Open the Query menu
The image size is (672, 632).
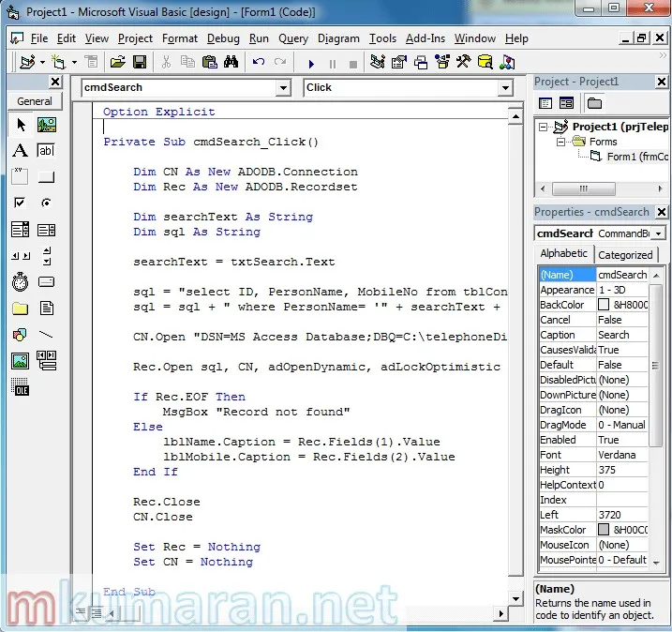tap(293, 38)
